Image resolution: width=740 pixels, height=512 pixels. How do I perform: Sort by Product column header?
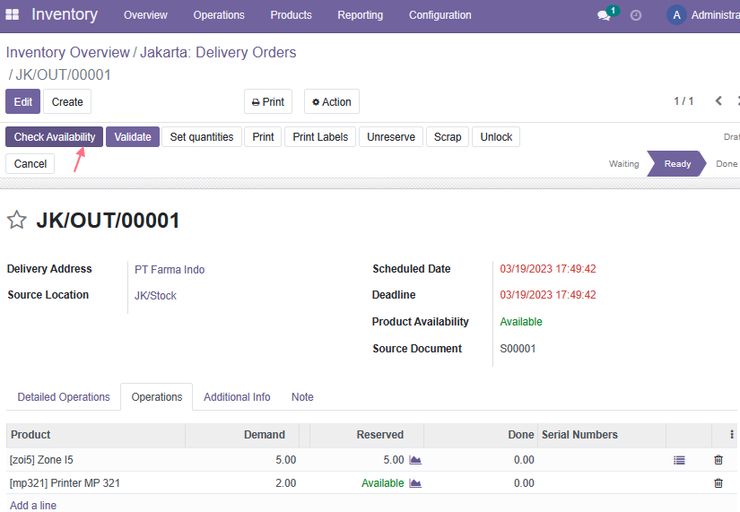coord(95,435)
